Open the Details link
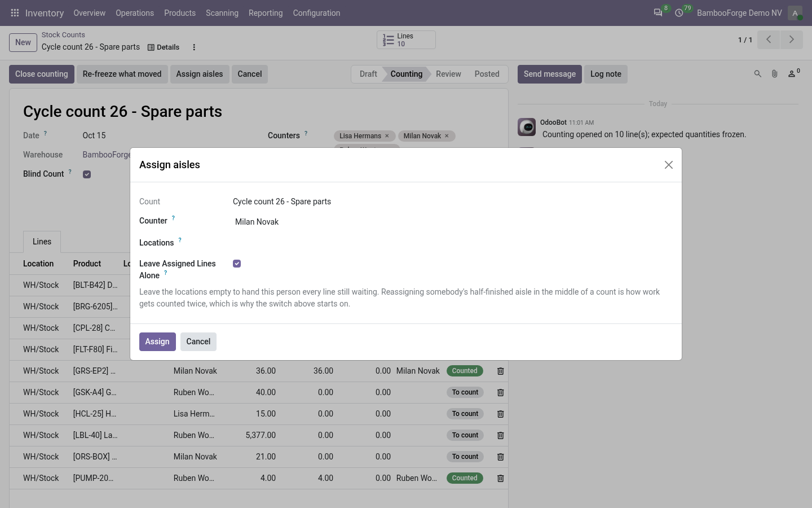This screenshot has width=812, height=508. (164, 47)
